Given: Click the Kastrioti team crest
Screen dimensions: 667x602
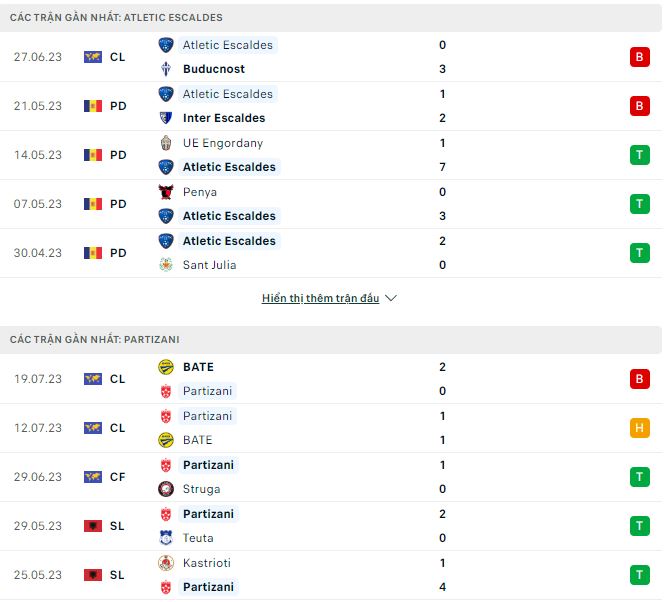Looking at the screenshot, I should [x=166, y=563].
